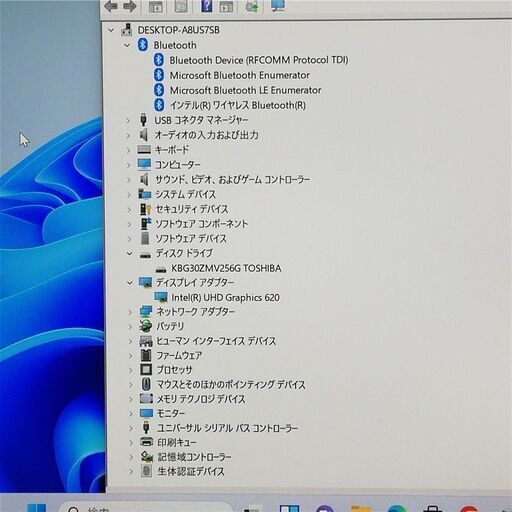This screenshot has width=512, height=512.
Task: Click the taskbar search box
Action: (x=146, y=507)
